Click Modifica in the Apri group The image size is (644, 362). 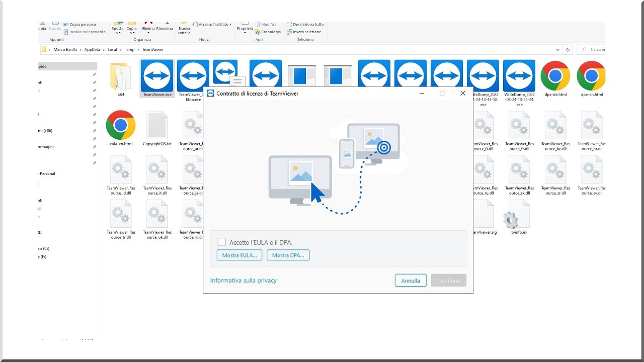[266, 25]
